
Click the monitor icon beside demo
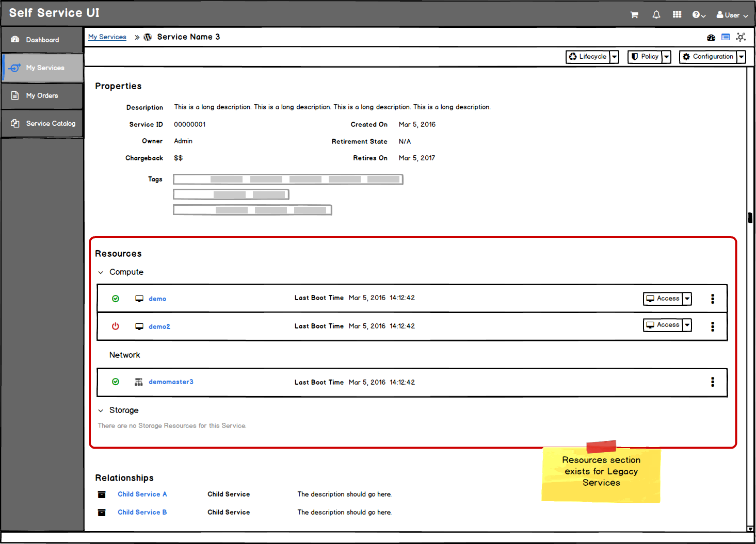(139, 299)
